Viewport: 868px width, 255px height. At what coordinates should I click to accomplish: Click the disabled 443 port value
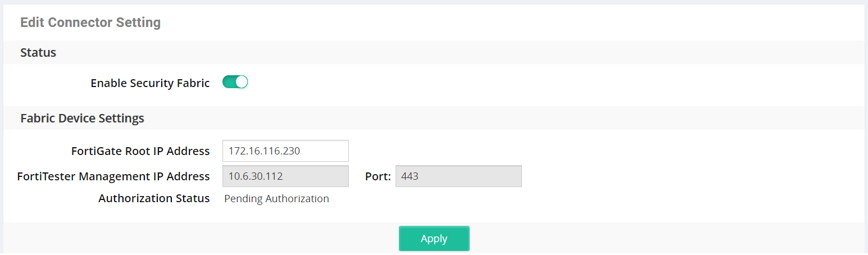[x=410, y=176]
